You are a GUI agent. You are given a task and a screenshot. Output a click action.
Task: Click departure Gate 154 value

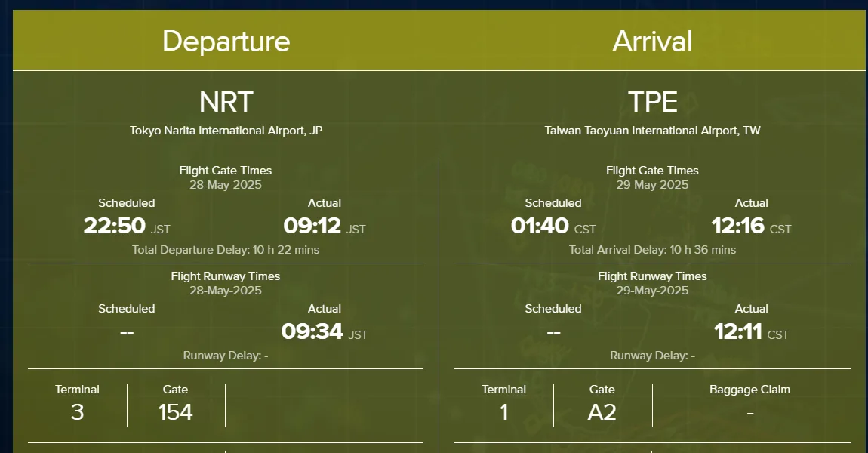click(x=175, y=412)
